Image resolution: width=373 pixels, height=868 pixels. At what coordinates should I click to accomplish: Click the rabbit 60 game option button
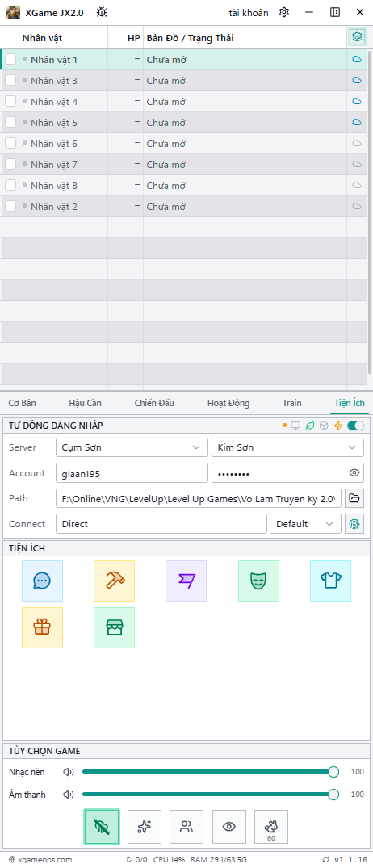click(271, 827)
